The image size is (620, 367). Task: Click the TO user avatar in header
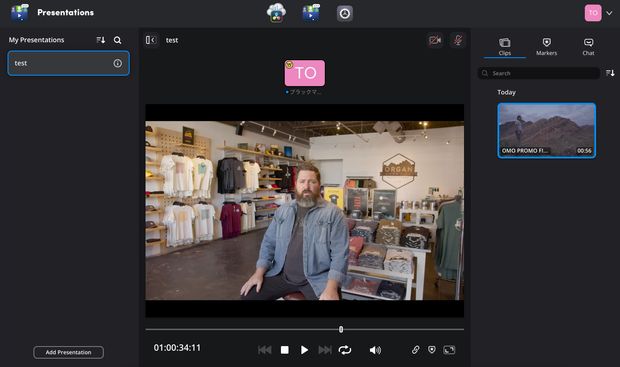tap(593, 13)
